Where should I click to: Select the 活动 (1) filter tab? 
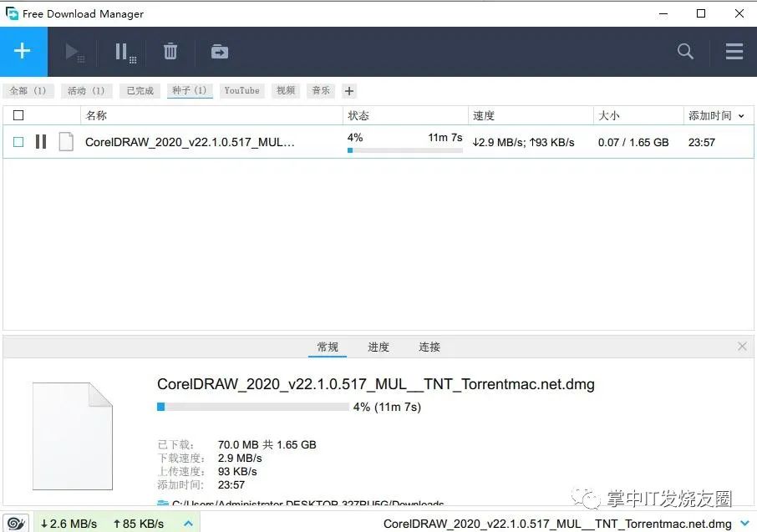tap(86, 91)
